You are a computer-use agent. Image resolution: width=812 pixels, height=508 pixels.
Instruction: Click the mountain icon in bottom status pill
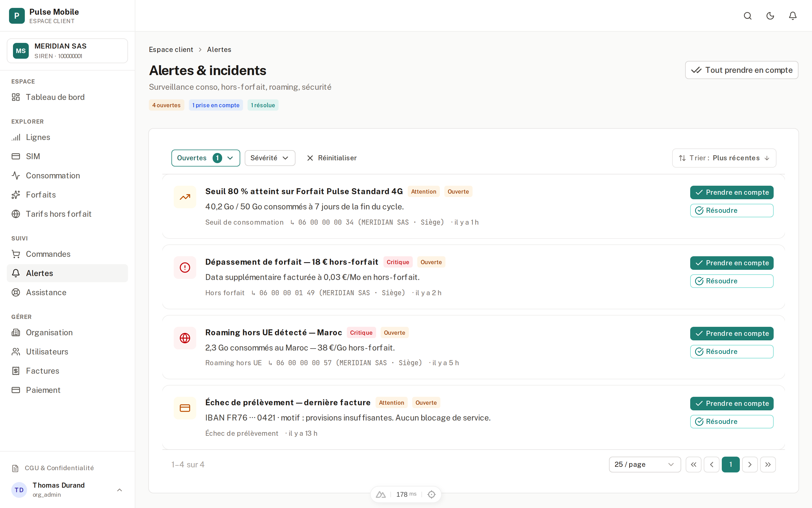pyautogui.click(x=381, y=494)
